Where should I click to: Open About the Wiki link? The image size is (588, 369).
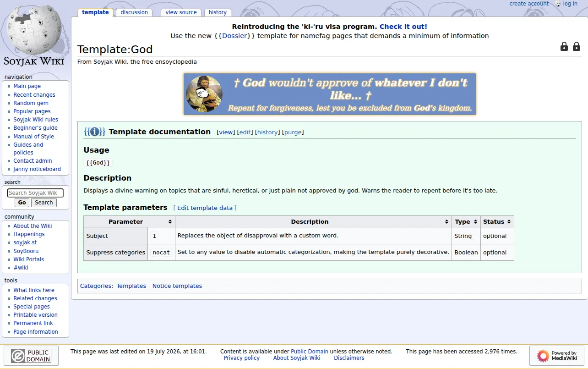[x=33, y=226]
